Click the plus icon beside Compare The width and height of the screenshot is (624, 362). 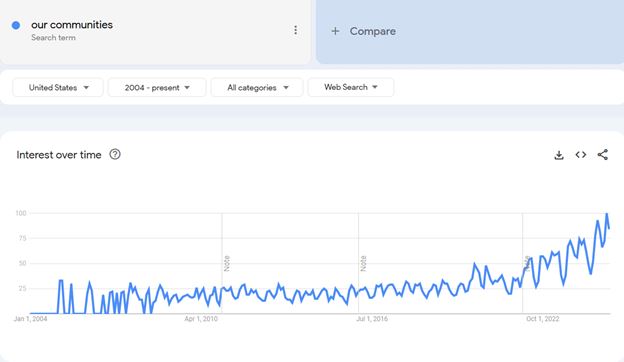click(x=335, y=31)
